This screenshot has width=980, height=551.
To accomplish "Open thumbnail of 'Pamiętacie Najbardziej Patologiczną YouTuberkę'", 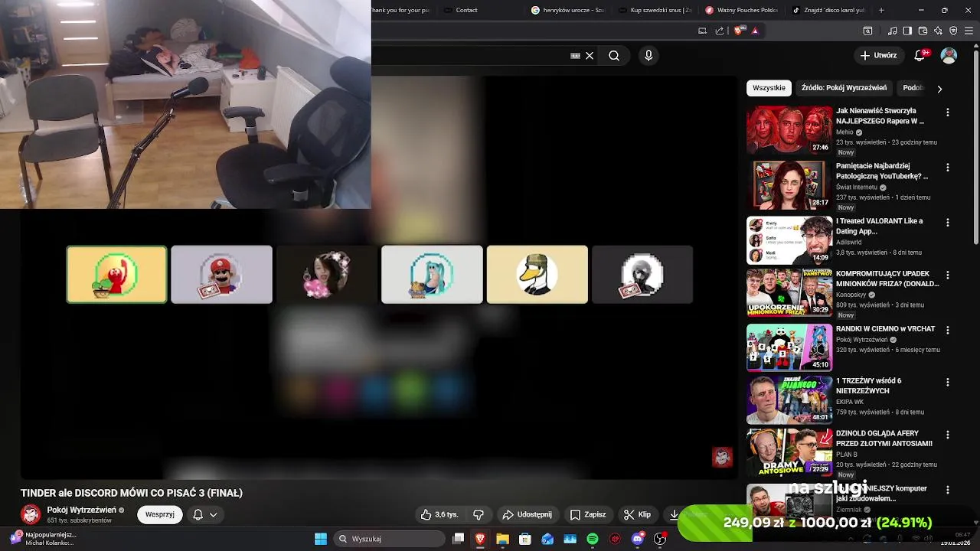I will click(x=789, y=184).
